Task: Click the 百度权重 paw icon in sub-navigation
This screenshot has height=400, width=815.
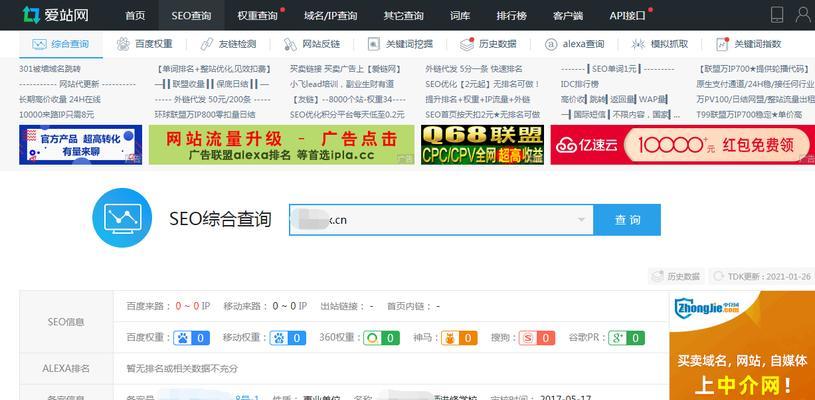Action: 123,44
